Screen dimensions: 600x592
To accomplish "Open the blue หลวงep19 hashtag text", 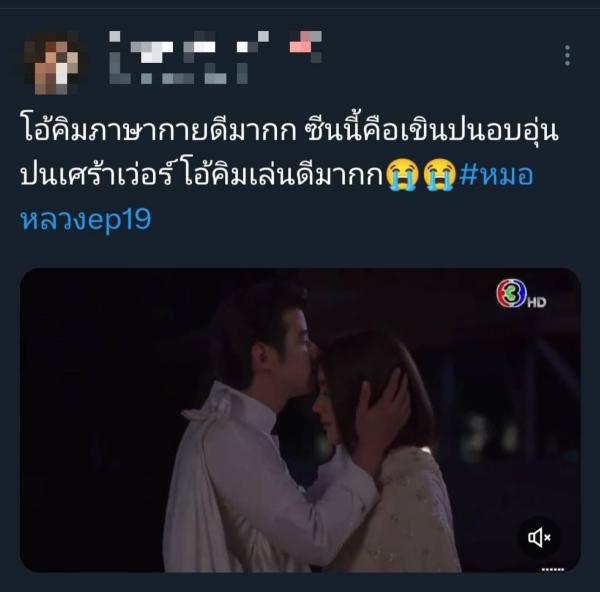I will click(x=86, y=220).
